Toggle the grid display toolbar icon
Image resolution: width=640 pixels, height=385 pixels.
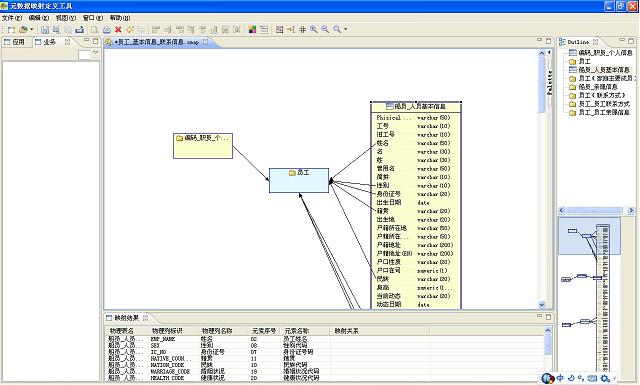tap(302, 29)
